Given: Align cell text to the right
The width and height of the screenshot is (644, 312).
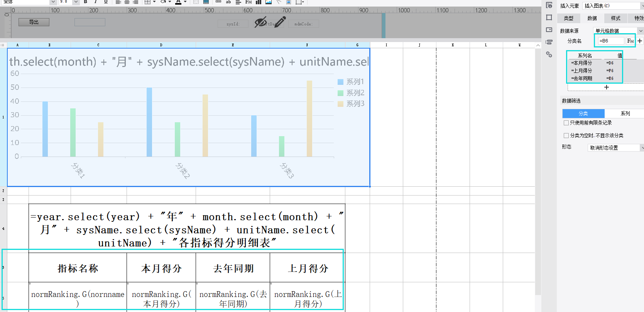Looking at the screenshot, I should click(135, 2).
